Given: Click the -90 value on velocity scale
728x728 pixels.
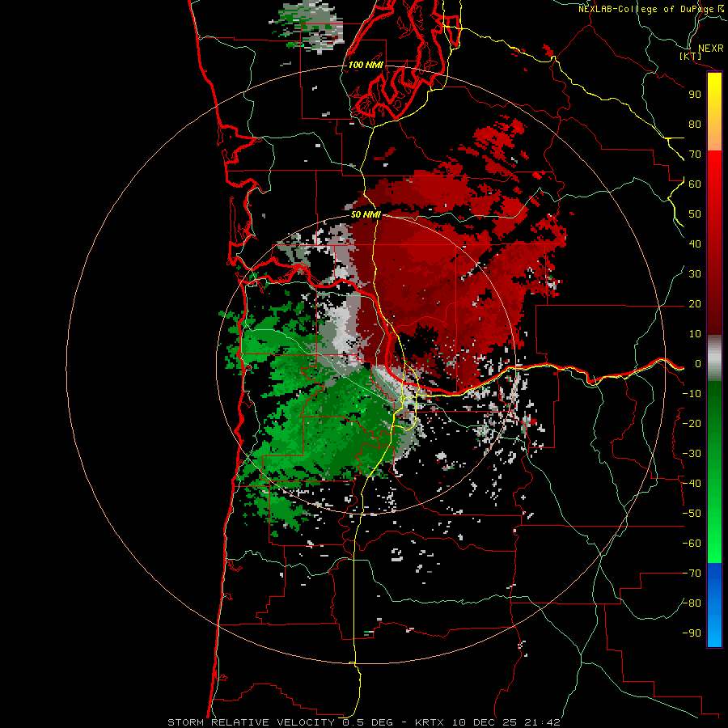Looking at the screenshot, I should pyautogui.click(x=692, y=633).
